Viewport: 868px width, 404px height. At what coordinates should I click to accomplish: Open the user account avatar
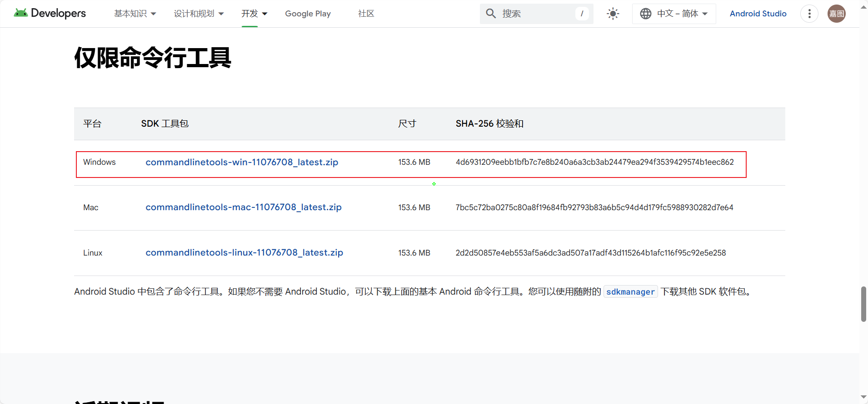[x=836, y=14]
